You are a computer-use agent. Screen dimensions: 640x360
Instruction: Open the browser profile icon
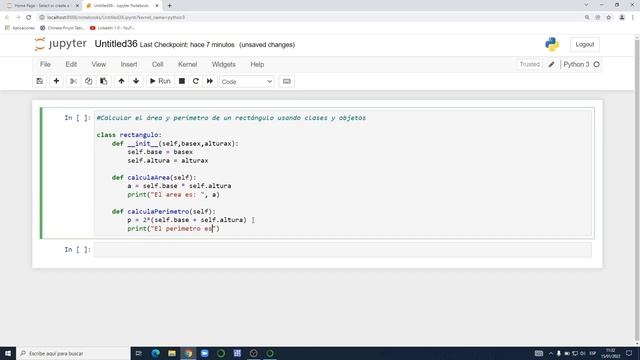click(622, 18)
